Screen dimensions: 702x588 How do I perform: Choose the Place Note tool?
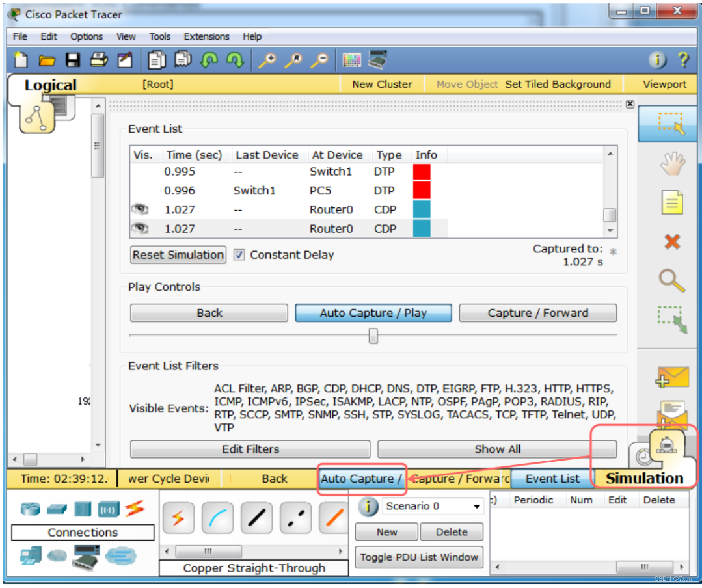tap(673, 202)
